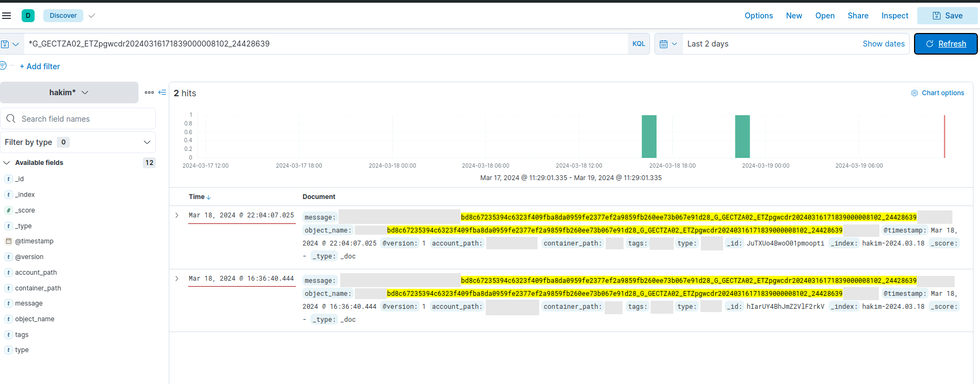Viewport: 980px width, 384px height.
Task: Open the Filter by type dropdown
Action: coord(77,142)
